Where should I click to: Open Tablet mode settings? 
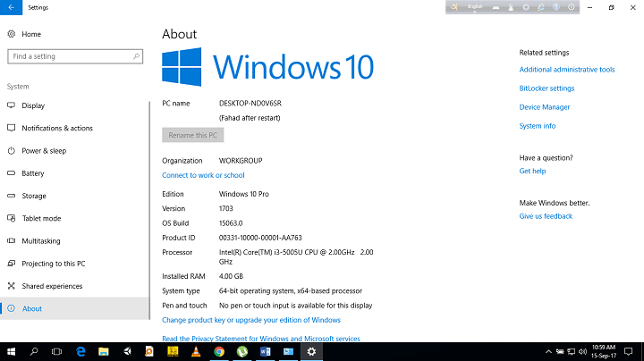(x=74, y=218)
